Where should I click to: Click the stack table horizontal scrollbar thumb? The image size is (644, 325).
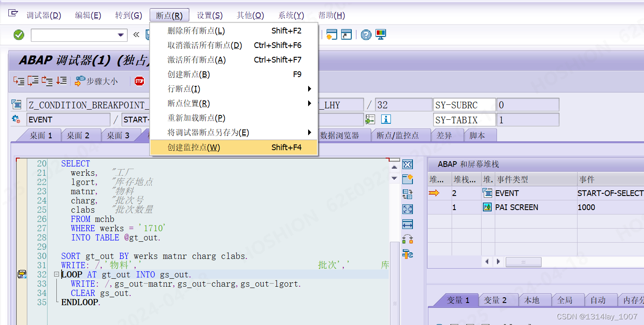point(523,262)
